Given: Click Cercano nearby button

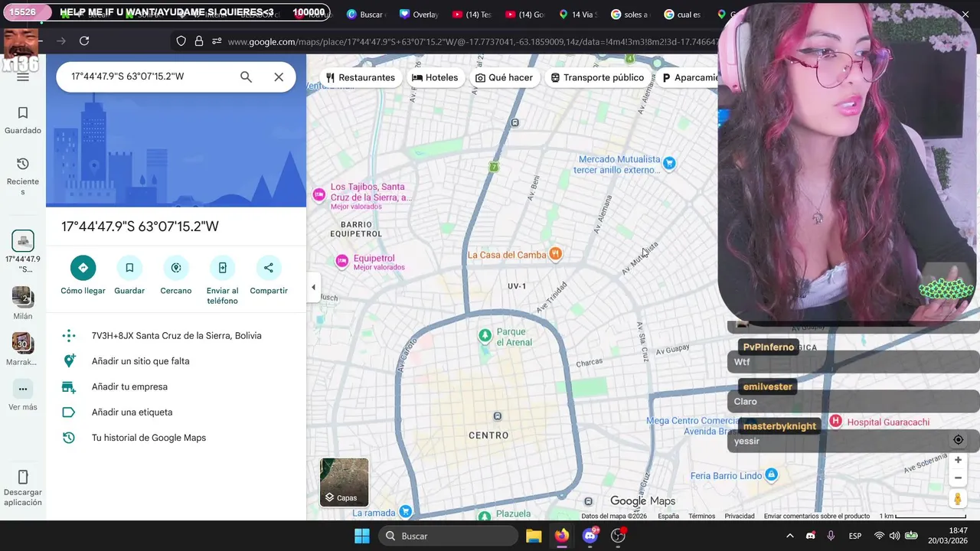Looking at the screenshot, I should 176,276.
